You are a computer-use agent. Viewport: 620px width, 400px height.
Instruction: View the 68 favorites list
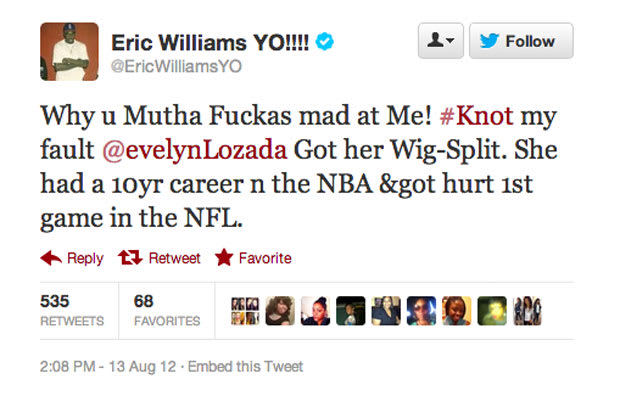[167, 311]
